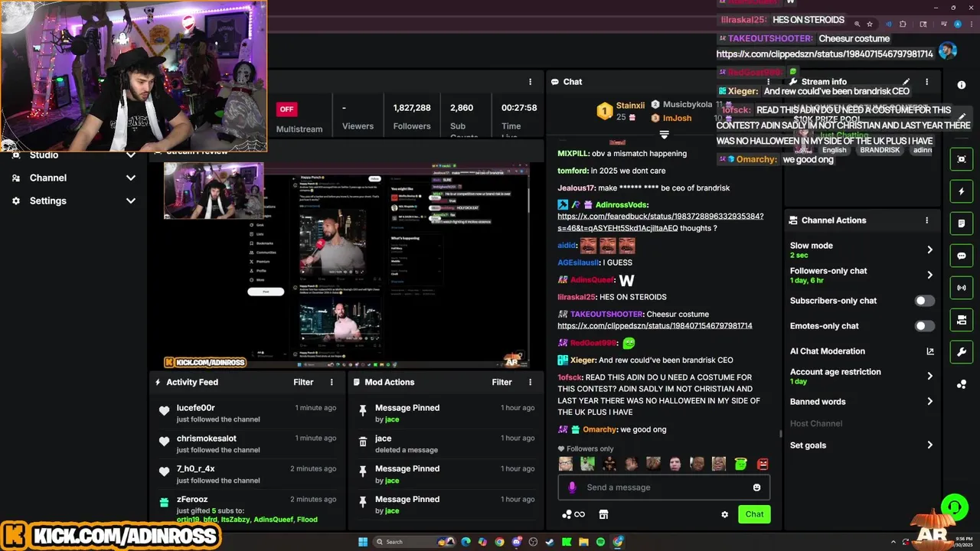Open Activity Feed three-dot menu

point(332,382)
